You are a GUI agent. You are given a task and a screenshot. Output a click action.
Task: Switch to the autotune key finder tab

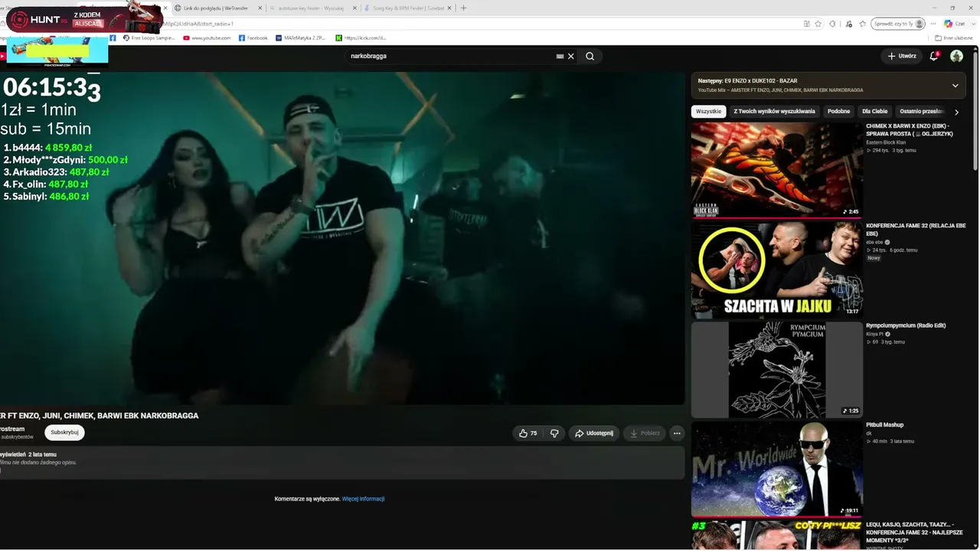point(312,8)
